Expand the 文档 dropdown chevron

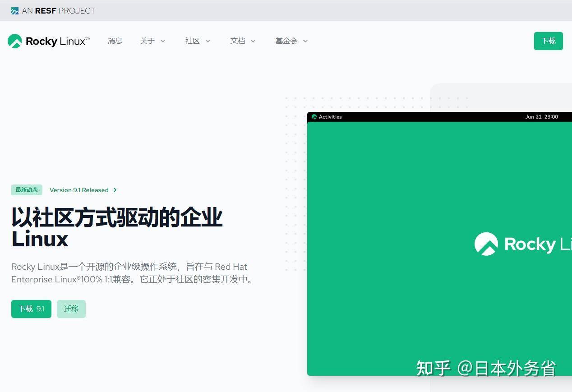click(253, 41)
